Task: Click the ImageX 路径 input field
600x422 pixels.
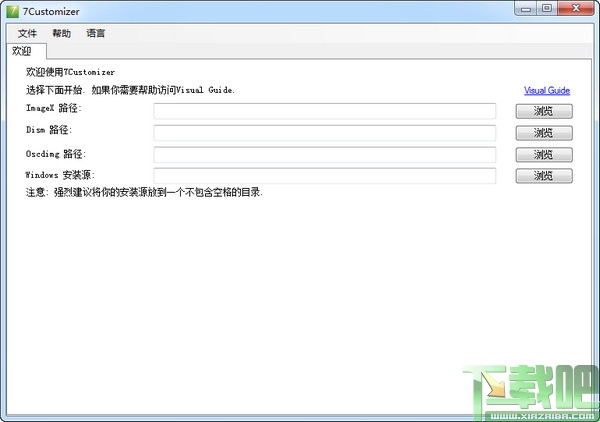Action: tap(325, 111)
